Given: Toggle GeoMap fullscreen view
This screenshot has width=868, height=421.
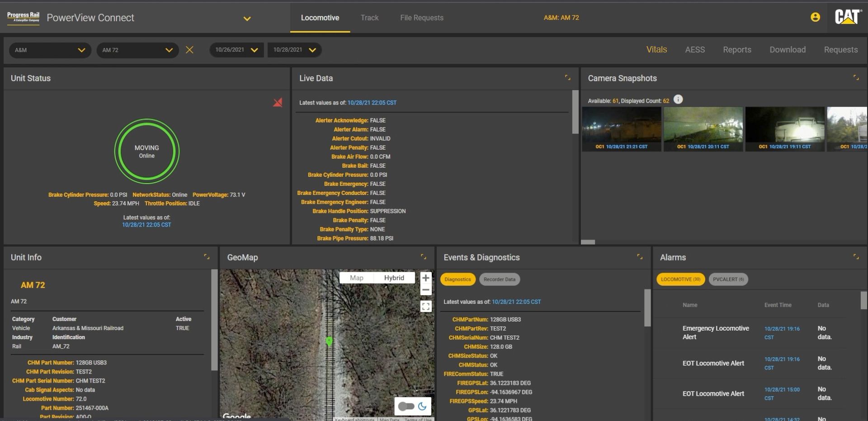Looking at the screenshot, I should click(425, 307).
